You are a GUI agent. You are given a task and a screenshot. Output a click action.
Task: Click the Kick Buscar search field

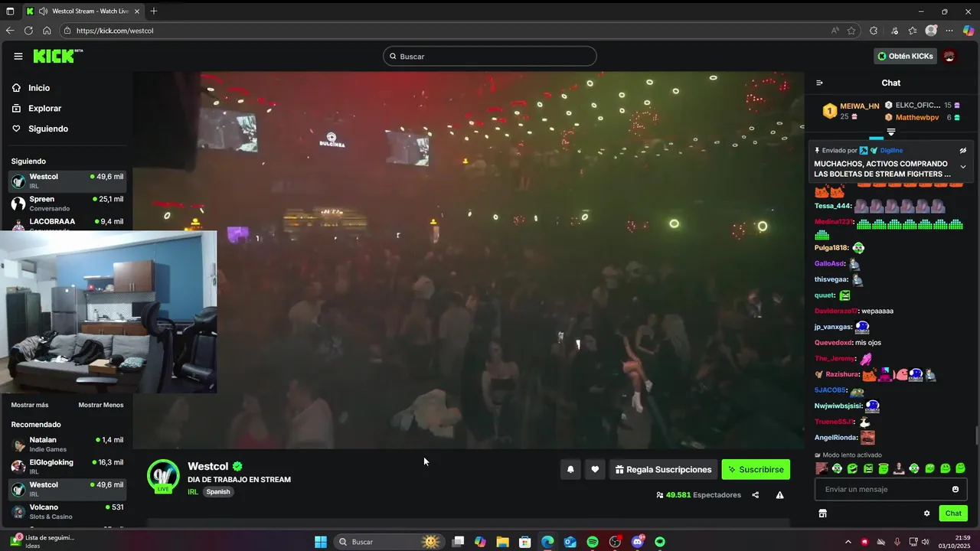[x=490, y=56]
